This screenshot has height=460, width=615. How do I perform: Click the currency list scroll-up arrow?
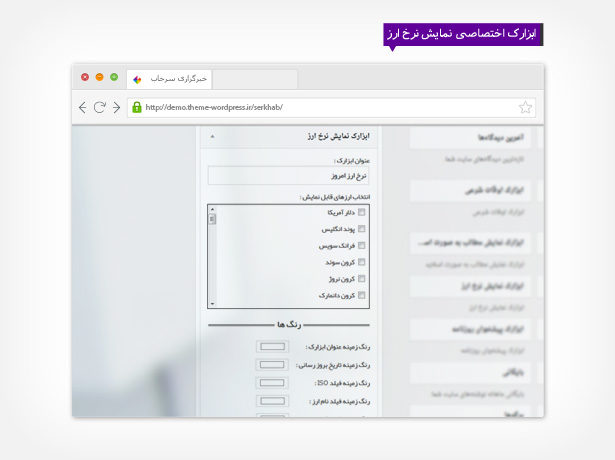[212, 209]
